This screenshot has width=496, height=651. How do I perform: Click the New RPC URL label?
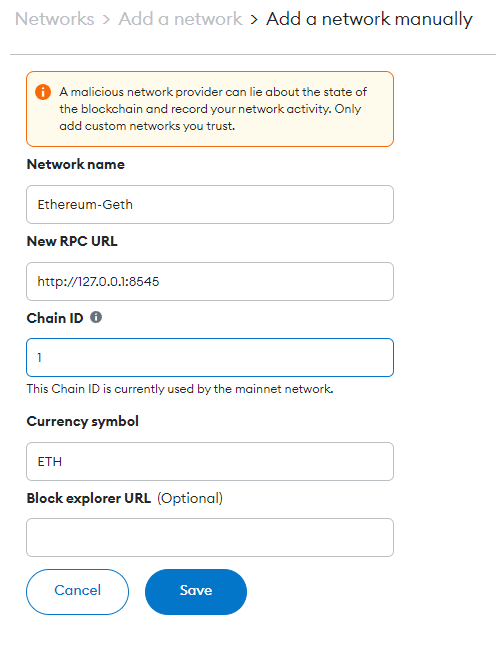tap(72, 241)
